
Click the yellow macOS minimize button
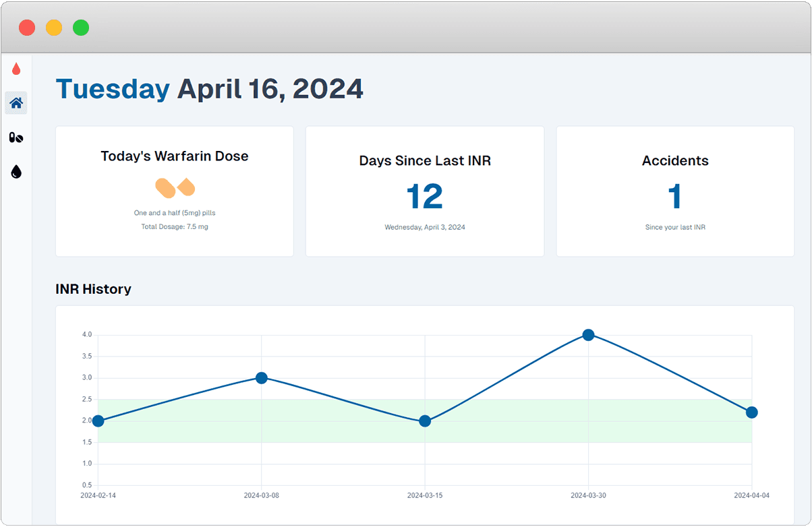[x=54, y=28]
